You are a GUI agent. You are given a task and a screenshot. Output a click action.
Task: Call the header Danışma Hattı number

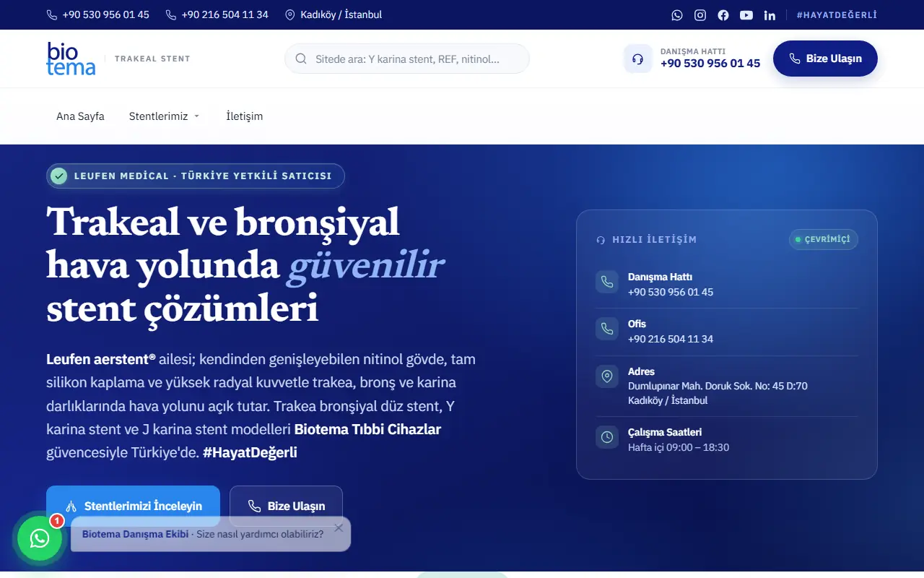pyautogui.click(x=710, y=64)
